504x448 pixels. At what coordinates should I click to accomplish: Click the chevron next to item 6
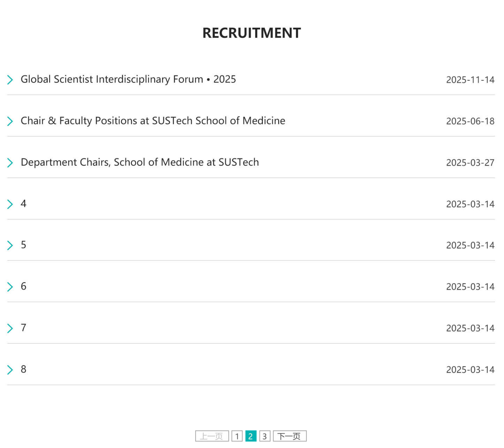(x=10, y=287)
